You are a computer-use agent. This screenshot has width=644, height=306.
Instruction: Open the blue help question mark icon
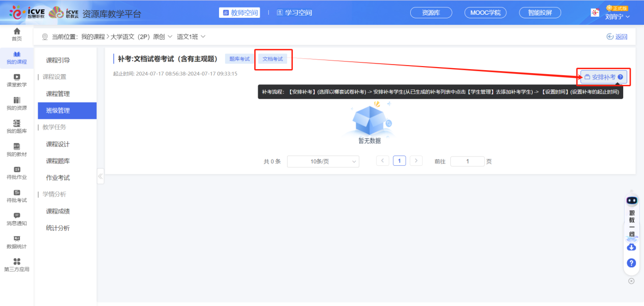631,263
